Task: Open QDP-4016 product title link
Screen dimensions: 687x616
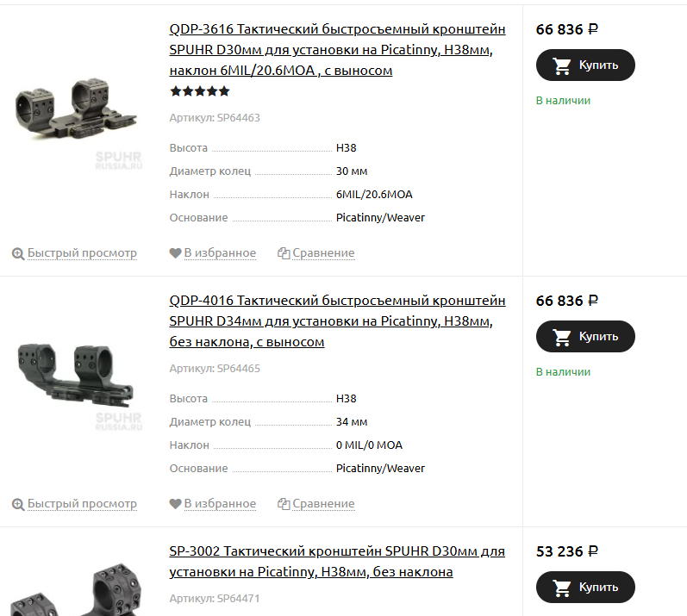Action: tap(337, 320)
